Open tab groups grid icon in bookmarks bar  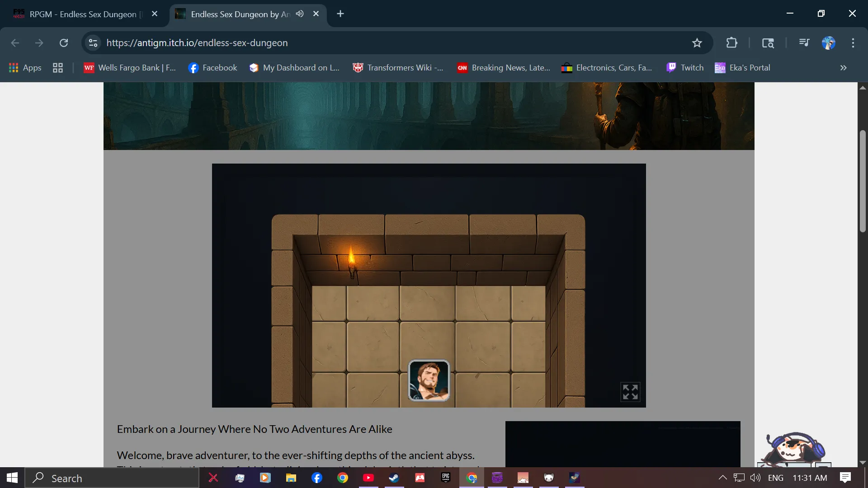57,68
